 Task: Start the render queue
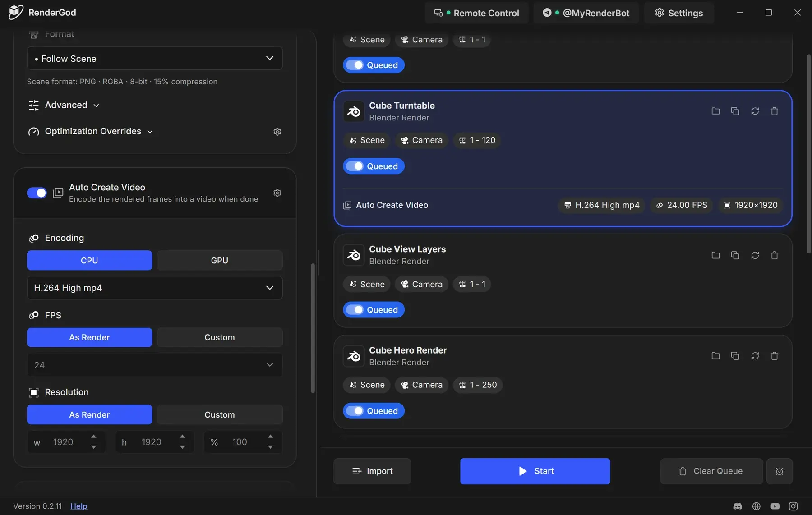[x=535, y=471]
